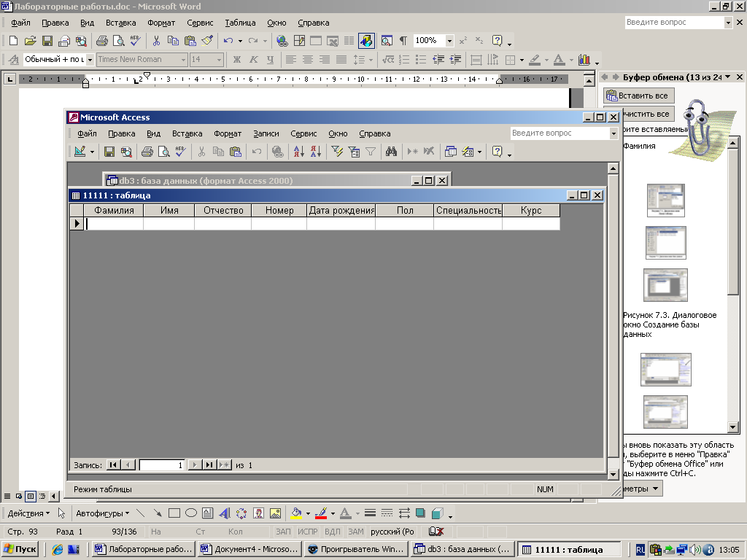Open the Word zoom 100% dropdown
The height and width of the screenshot is (560, 747).
pos(449,41)
